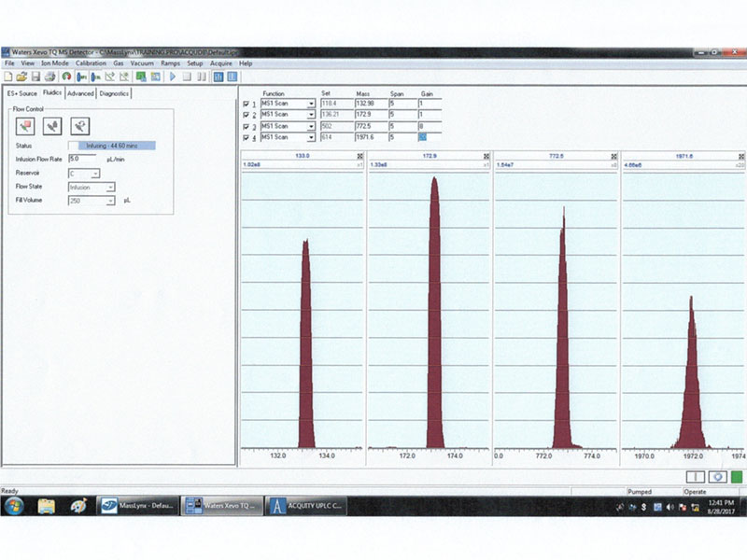The image size is (747, 560).
Task: Click the second Flow Control icon button
Action: tap(54, 125)
